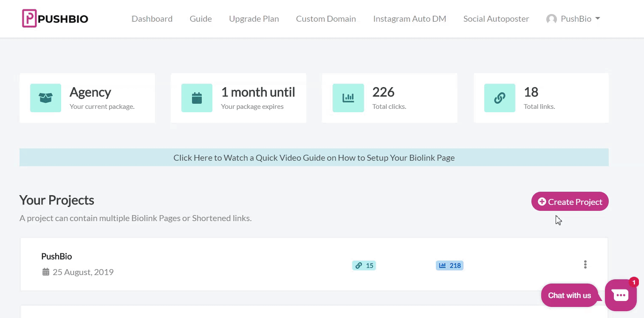Open the PushBio project title

(56, 256)
